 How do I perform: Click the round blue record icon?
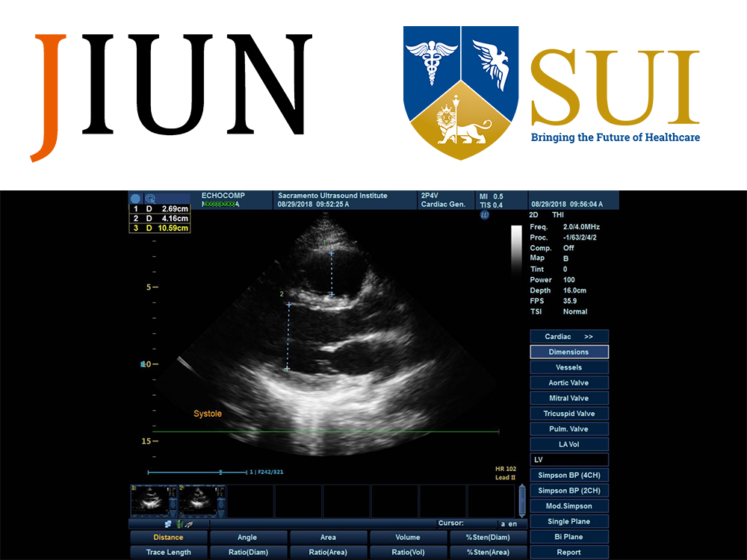pos(136,199)
